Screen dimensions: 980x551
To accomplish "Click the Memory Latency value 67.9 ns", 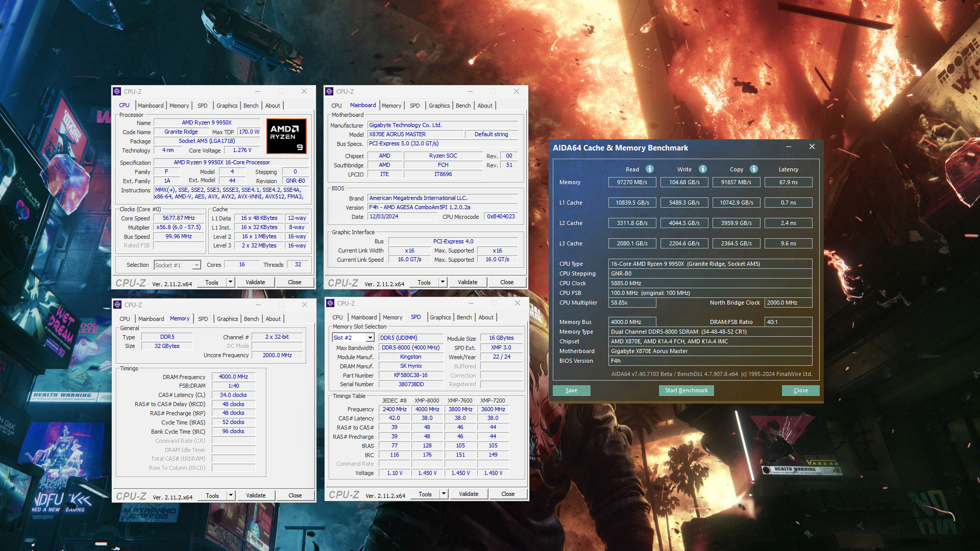I will [789, 182].
